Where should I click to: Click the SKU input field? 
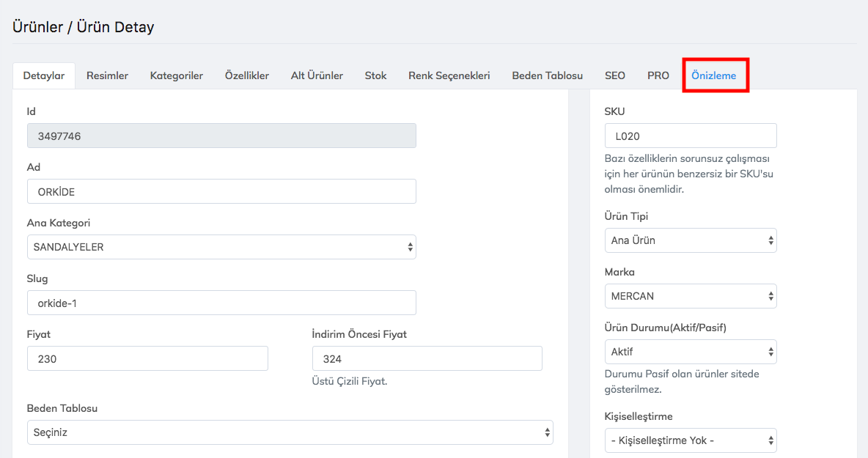(690, 136)
